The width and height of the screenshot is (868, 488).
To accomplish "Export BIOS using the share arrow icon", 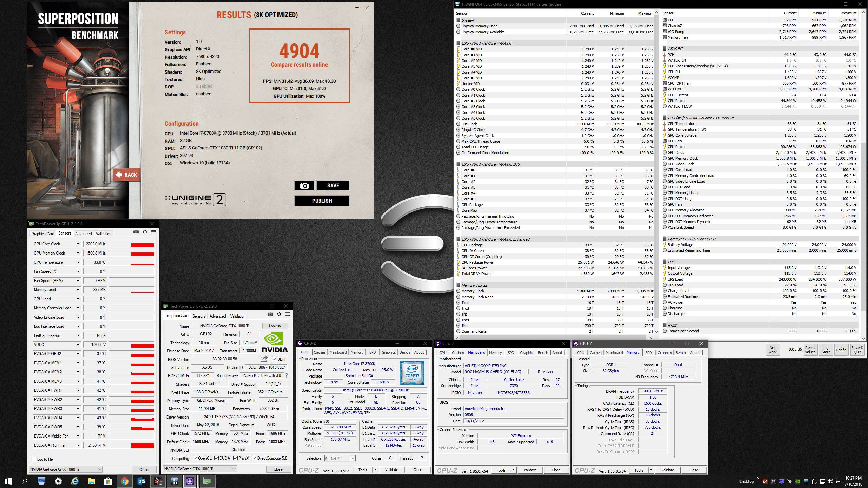I will (264, 359).
